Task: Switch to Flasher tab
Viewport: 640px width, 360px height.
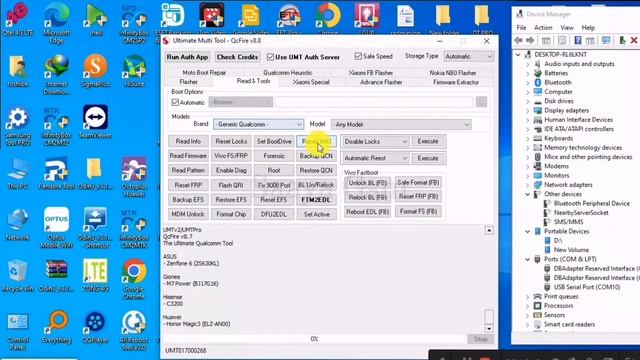Action: tap(189, 82)
